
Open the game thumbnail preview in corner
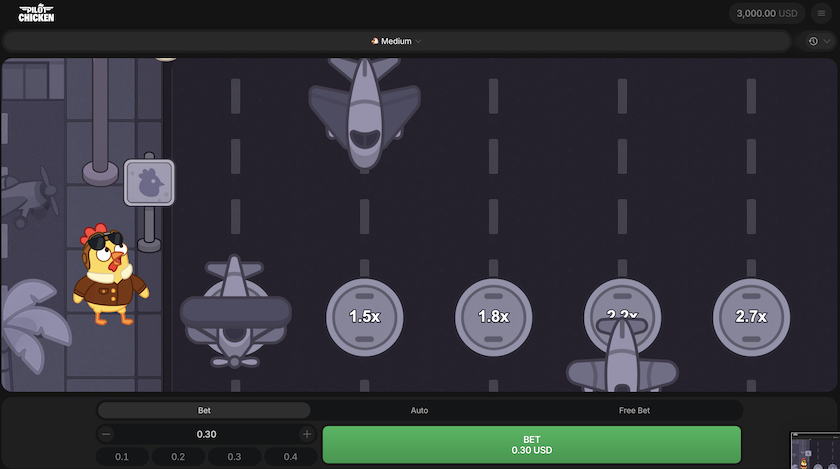[815, 450]
